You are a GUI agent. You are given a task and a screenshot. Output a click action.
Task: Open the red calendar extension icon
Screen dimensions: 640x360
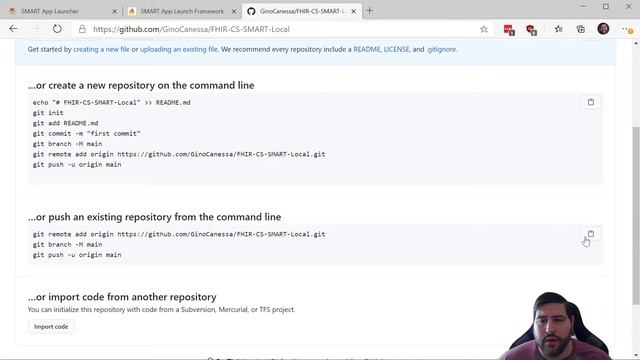coord(509,29)
